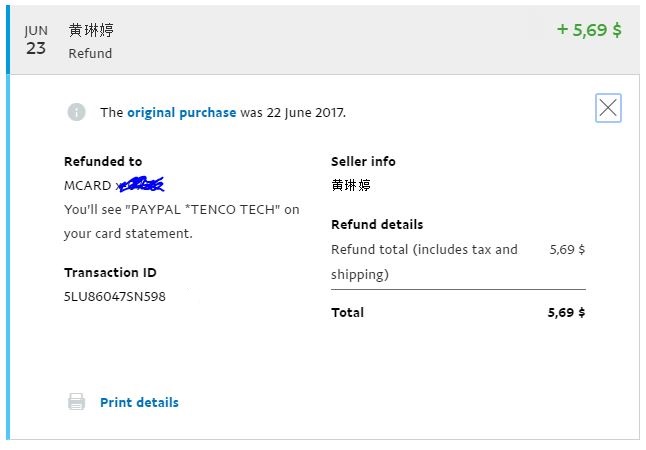Click the bold Total label
The width and height of the screenshot is (646, 450).
[347, 312]
